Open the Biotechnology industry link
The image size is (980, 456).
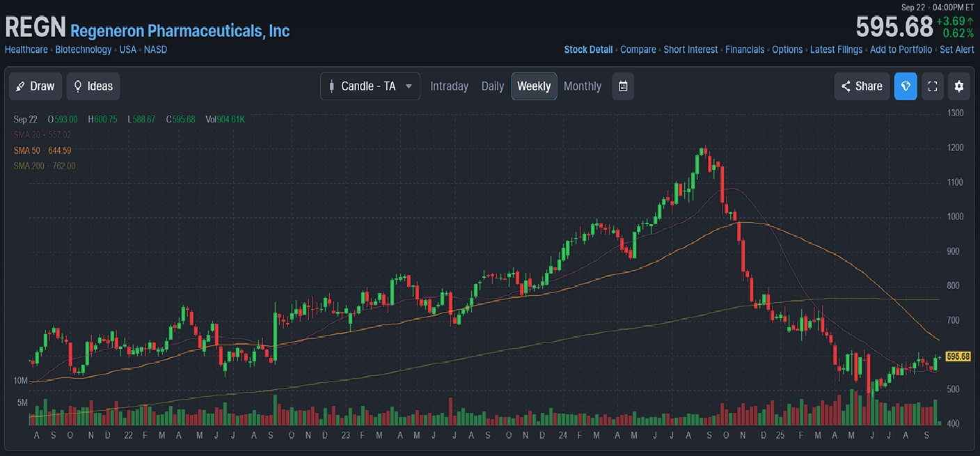tap(84, 49)
